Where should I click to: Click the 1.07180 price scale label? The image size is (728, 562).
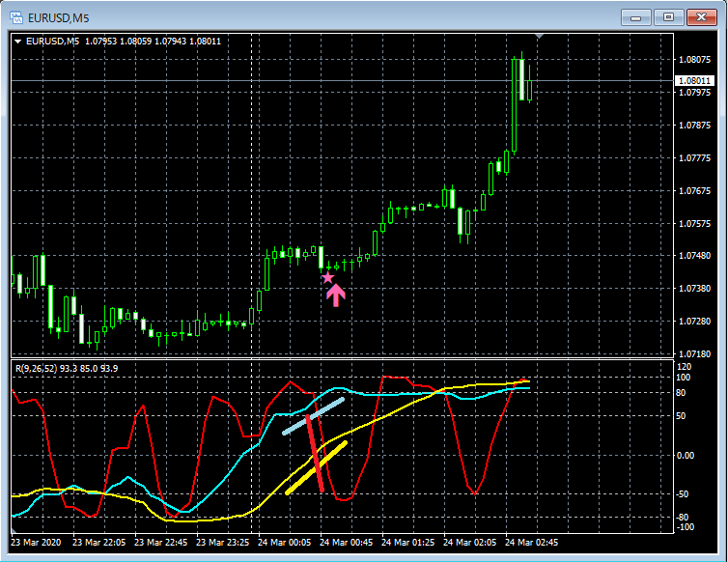[x=694, y=354]
